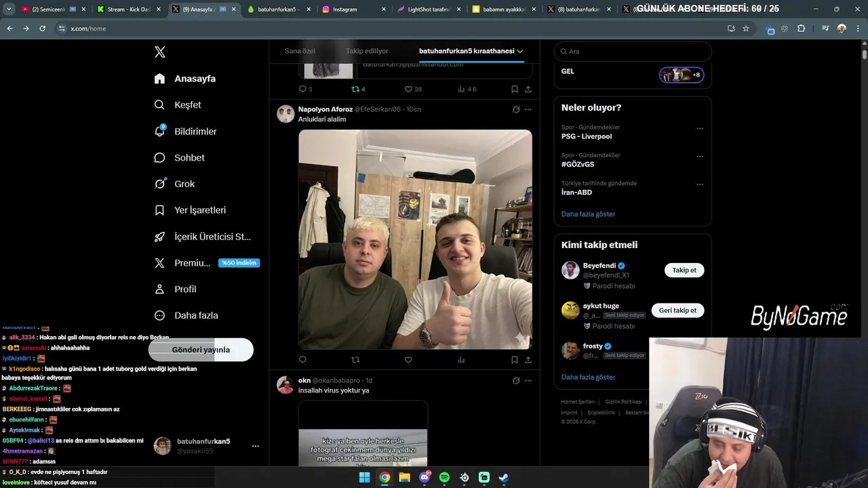Open Chrome extensions puzzle icon
Viewport: 868px width, 488px height.
point(802,28)
